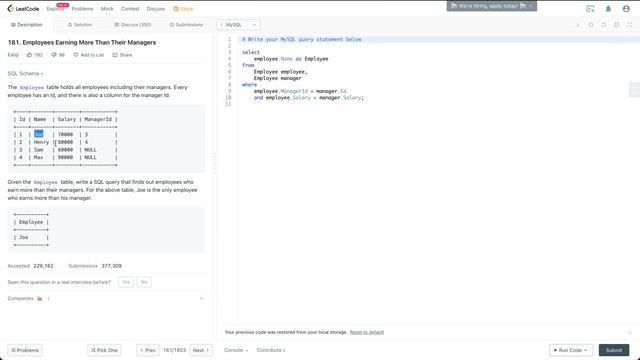
Task: Answer No to seen in interview
Action: click(x=144, y=282)
